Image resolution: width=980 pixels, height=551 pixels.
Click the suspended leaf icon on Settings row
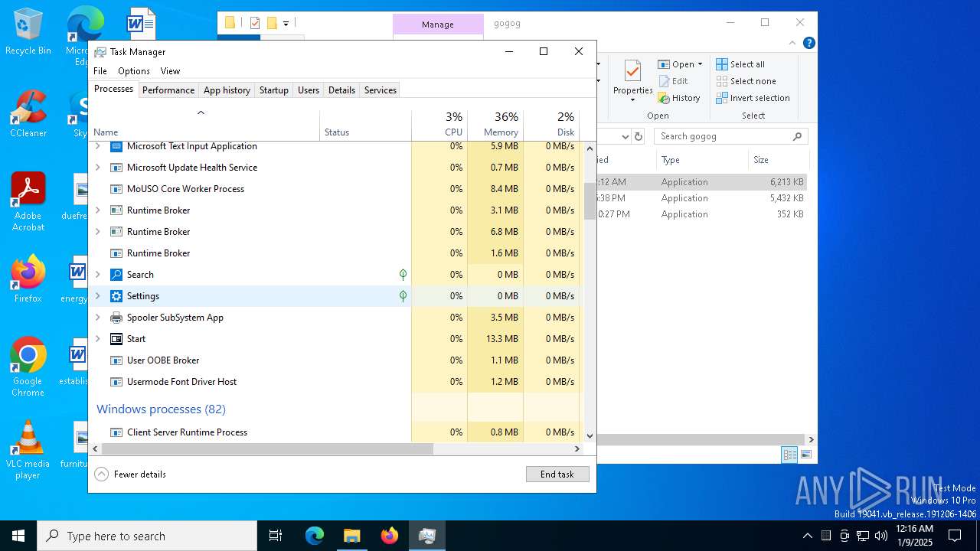403,296
